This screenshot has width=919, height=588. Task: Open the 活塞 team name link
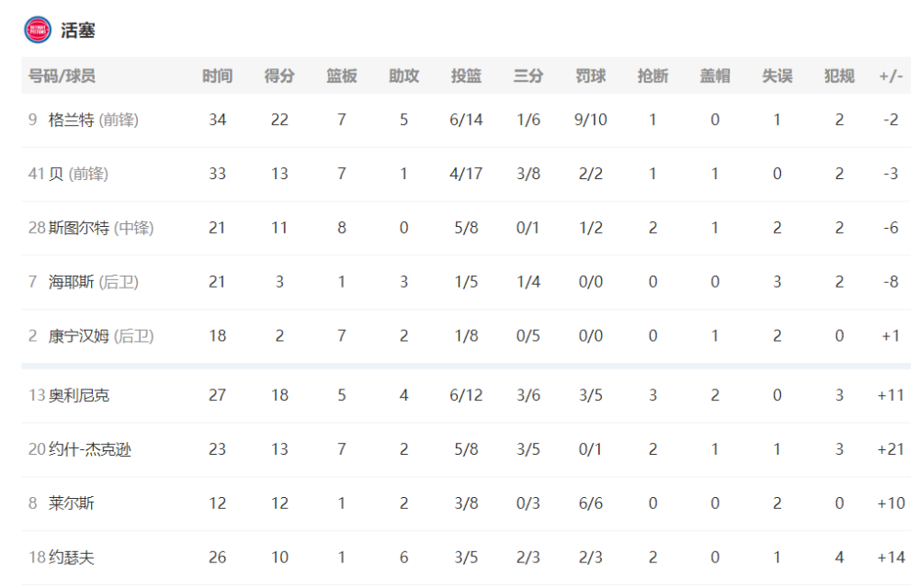pyautogui.click(x=78, y=30)
